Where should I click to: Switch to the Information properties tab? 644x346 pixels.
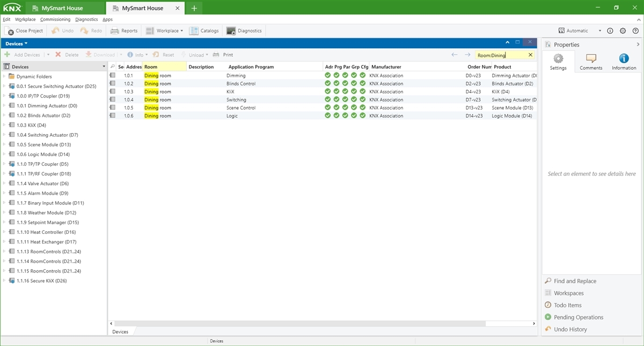[x=624, y=62]
